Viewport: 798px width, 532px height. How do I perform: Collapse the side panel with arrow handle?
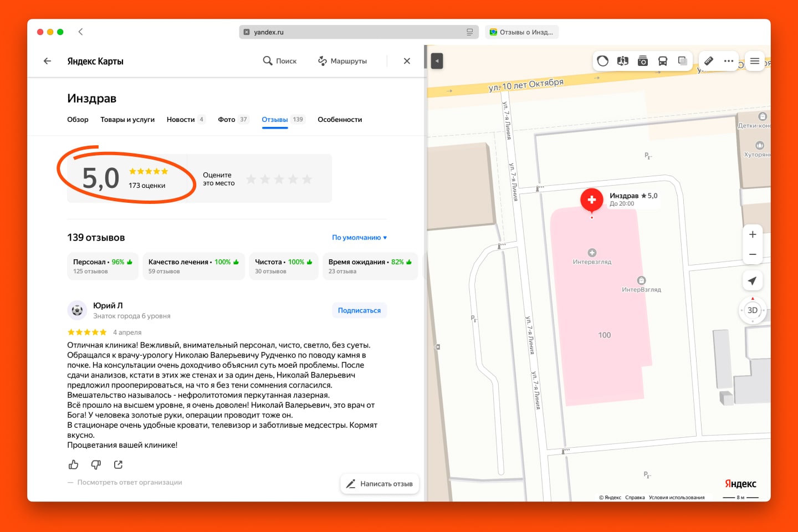[x=437, y=61]
